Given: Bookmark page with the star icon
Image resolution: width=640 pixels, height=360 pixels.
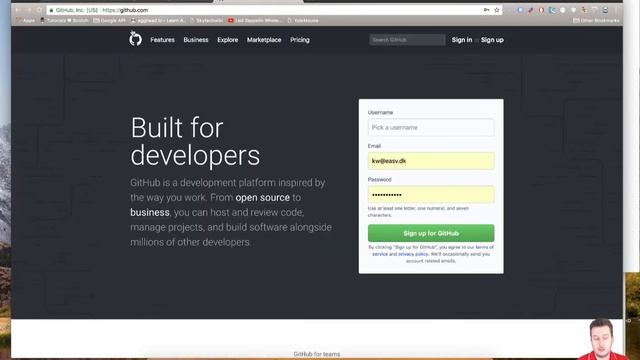Looking at the screenshot, I should click(497, 10).
